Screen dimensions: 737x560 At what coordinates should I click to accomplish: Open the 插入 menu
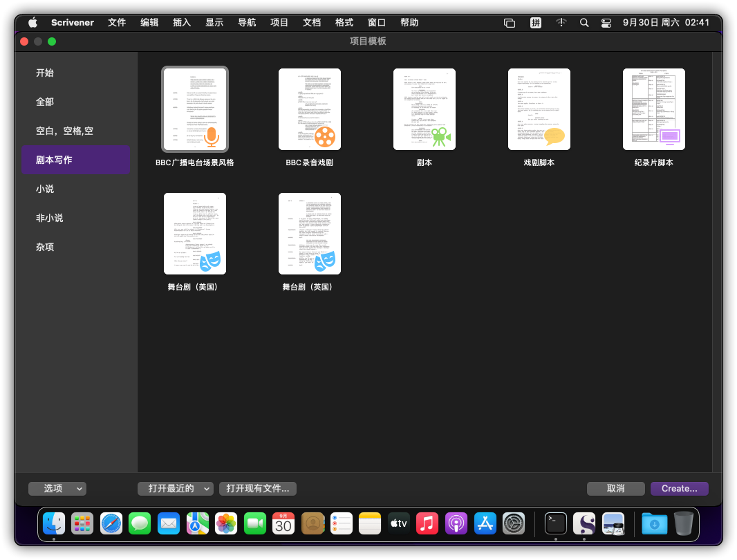(181, 23)
